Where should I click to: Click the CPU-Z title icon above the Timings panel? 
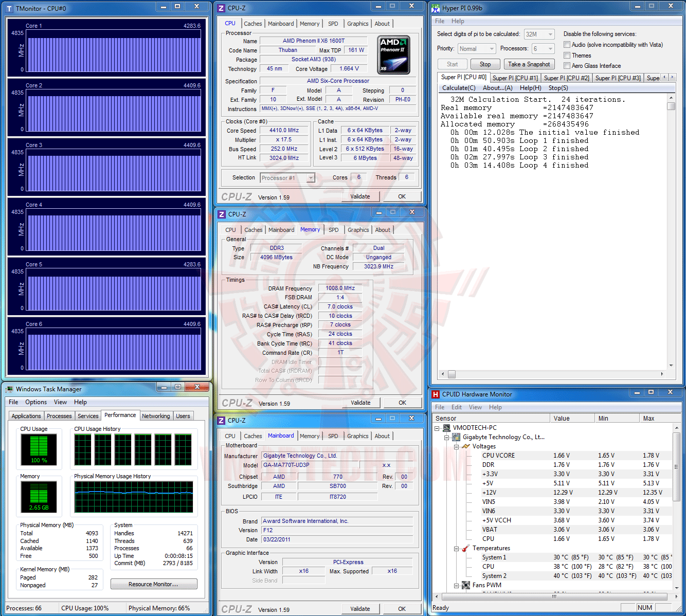pos(222,214)
